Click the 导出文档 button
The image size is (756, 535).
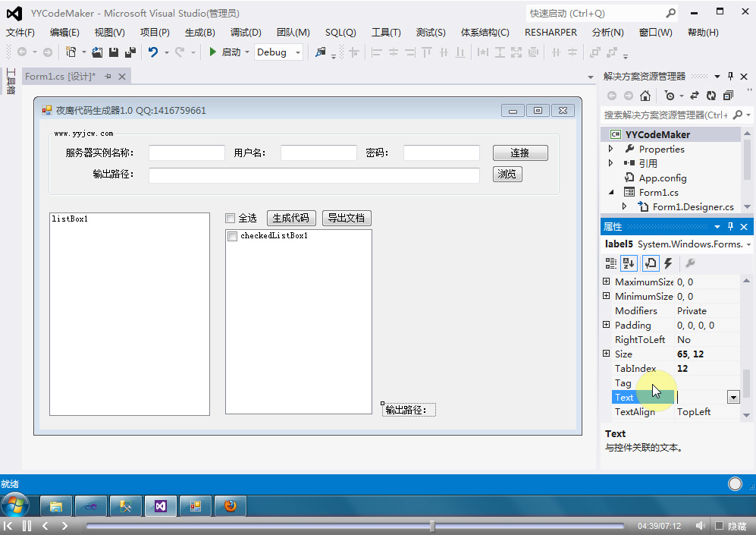(x=347, y=218)
